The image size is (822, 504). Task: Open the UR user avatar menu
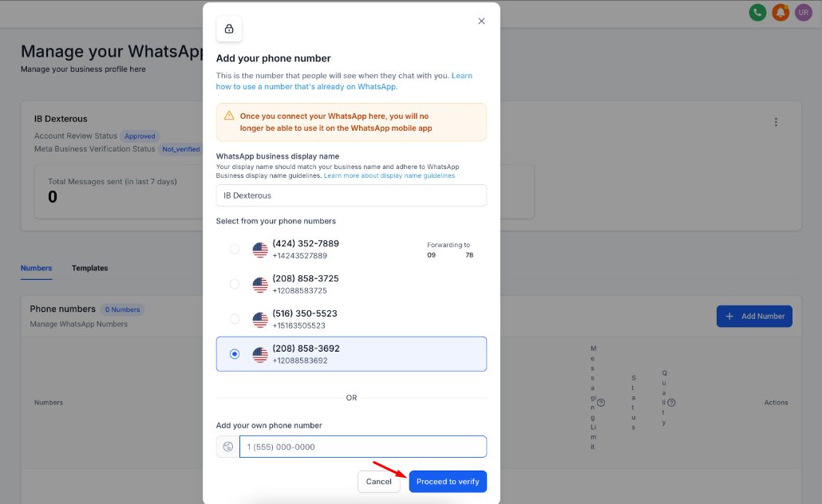click(804, 13)
